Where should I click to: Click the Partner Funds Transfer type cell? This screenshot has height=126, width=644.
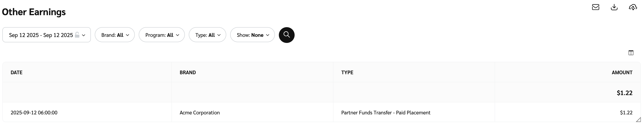click(x=385, y=113)
